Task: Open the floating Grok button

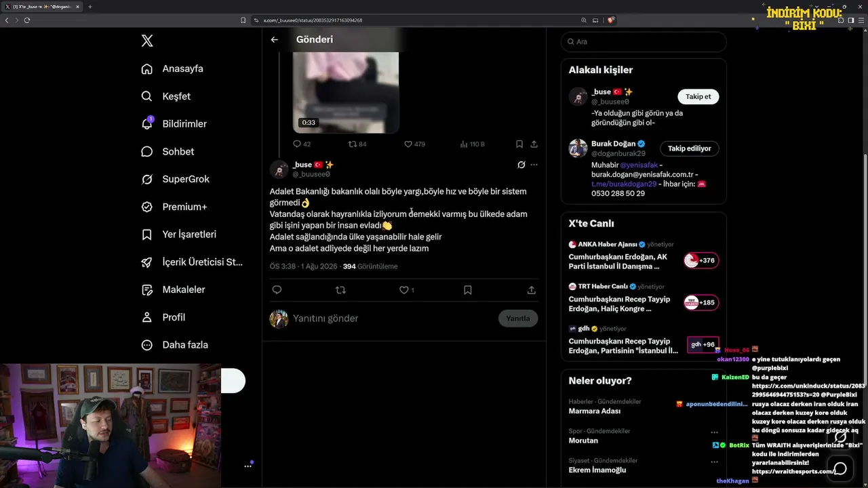Action: [840, 437]
